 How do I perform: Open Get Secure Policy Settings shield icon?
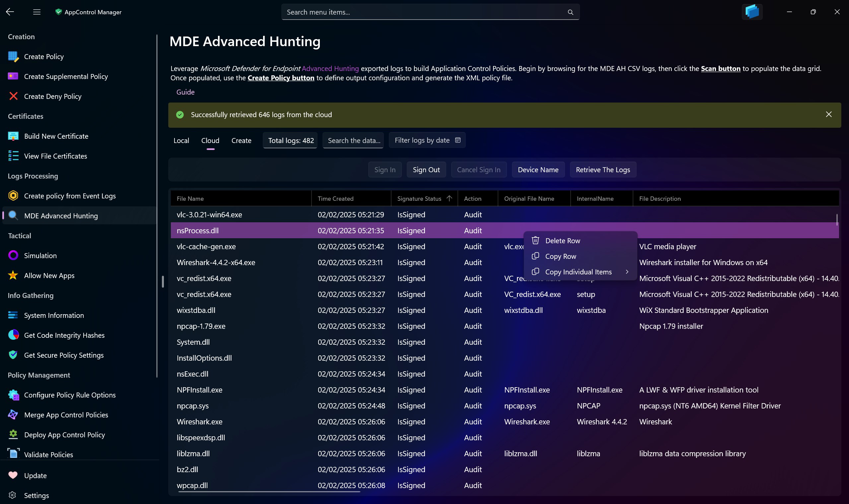(x=13, y=355)
